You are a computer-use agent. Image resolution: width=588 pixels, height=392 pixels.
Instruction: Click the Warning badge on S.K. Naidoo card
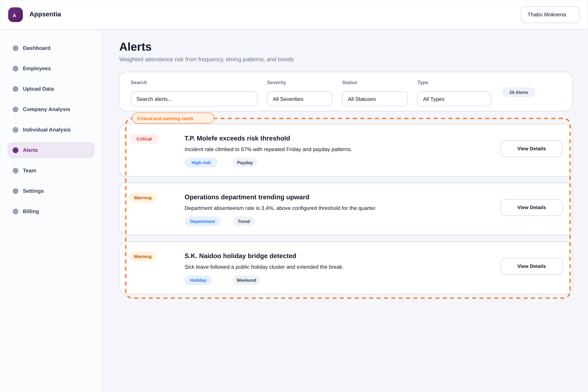pos(143,256)
